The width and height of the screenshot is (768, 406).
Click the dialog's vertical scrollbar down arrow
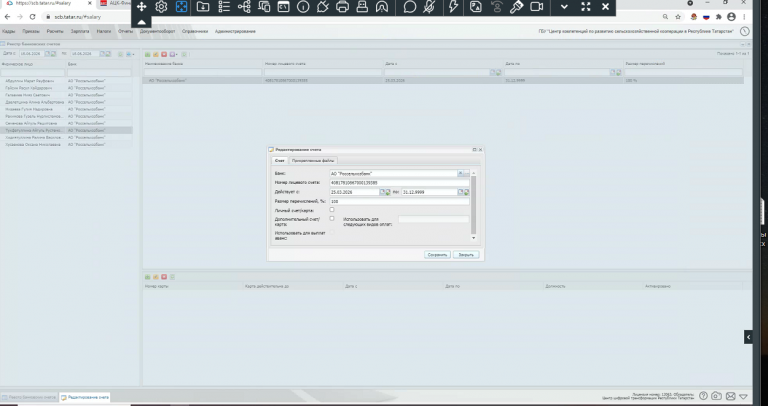(x=473, y=238)
